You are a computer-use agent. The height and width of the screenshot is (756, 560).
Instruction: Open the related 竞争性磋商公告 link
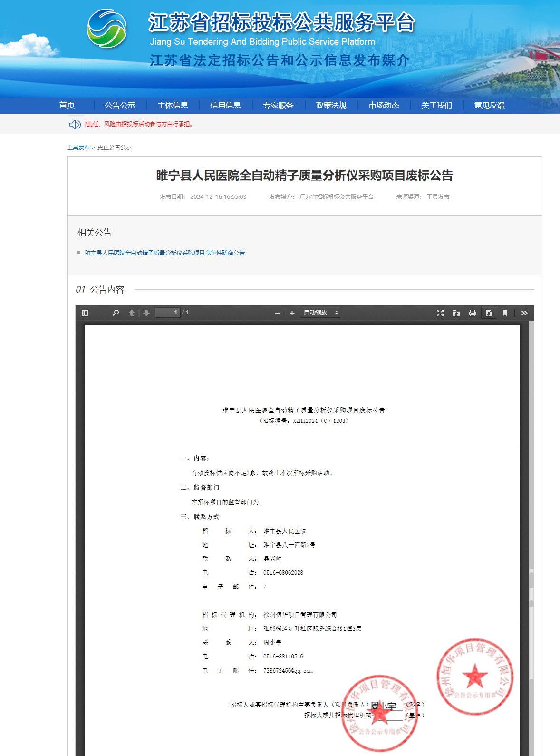click(164, 253)
